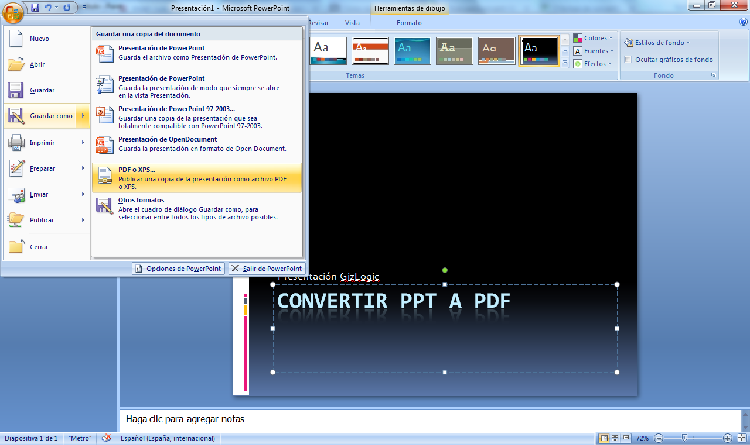
Task: Click the Presentación GizLogic subtitle text
Action: [329, 277]
